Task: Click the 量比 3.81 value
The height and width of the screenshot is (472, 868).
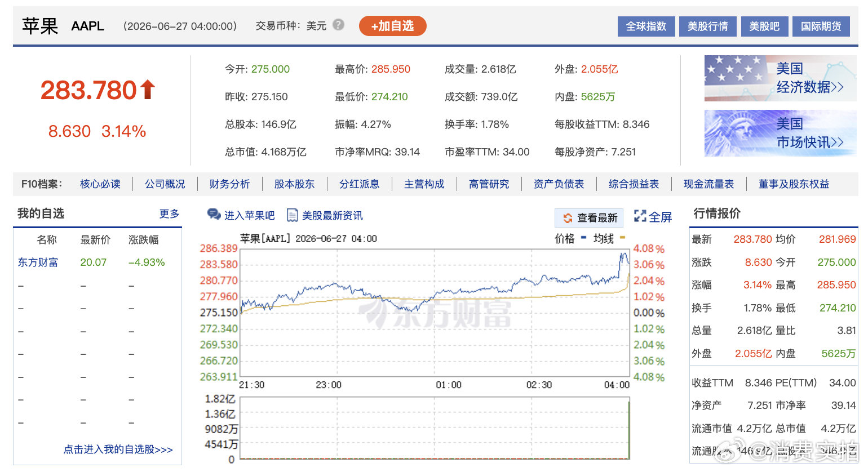Action: click(x=847, y=331)
